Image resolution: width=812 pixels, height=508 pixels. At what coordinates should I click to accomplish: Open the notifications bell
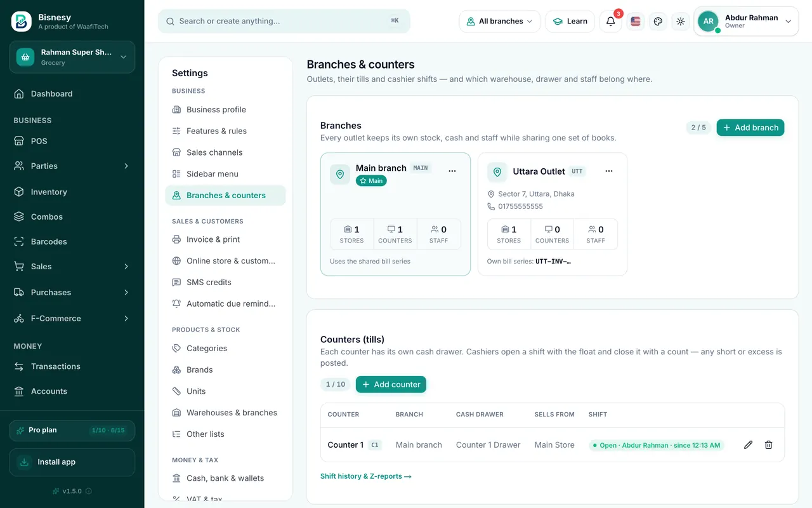pos(610,21)
